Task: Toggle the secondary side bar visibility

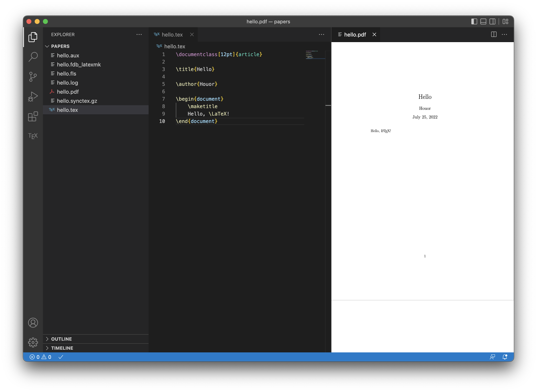Action: click(x=492, y=22)
